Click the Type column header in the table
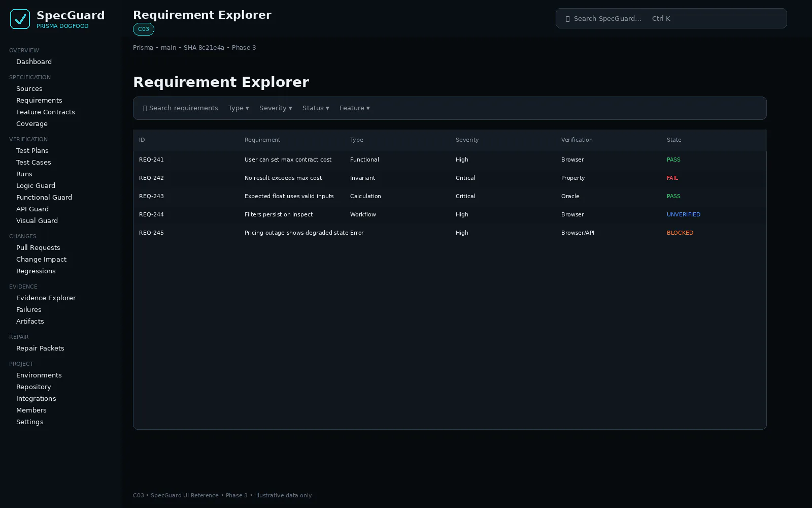 [357, 140]
